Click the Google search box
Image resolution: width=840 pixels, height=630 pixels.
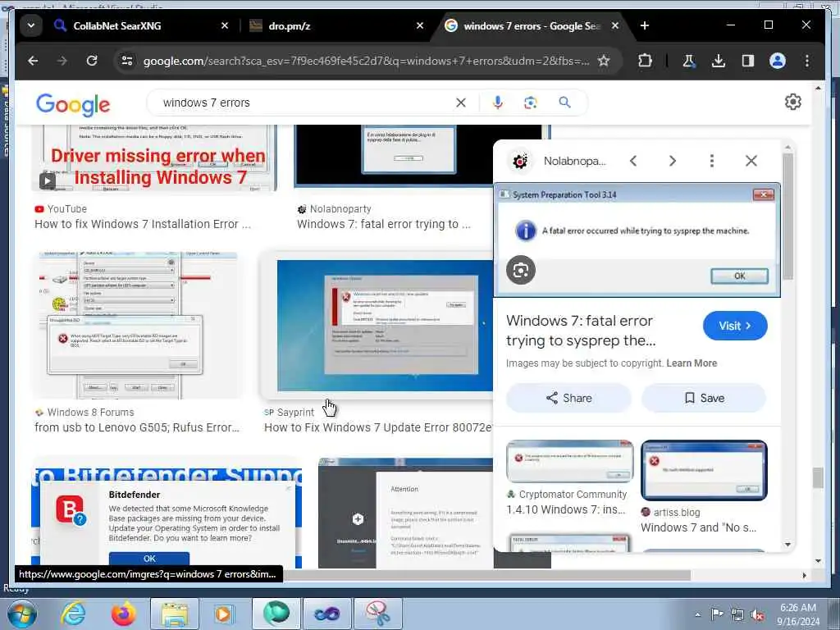[305, 103]
